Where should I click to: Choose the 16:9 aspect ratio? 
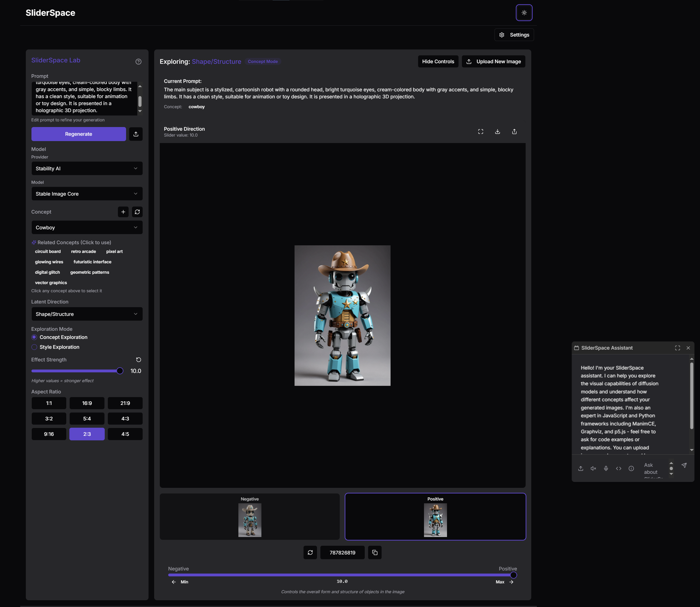(x=87, y=403)
